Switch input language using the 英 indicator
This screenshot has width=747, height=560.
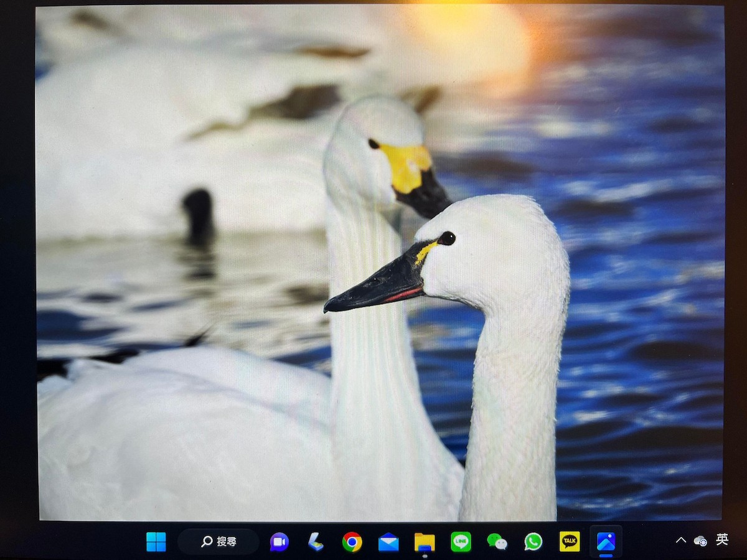[723, 540]
